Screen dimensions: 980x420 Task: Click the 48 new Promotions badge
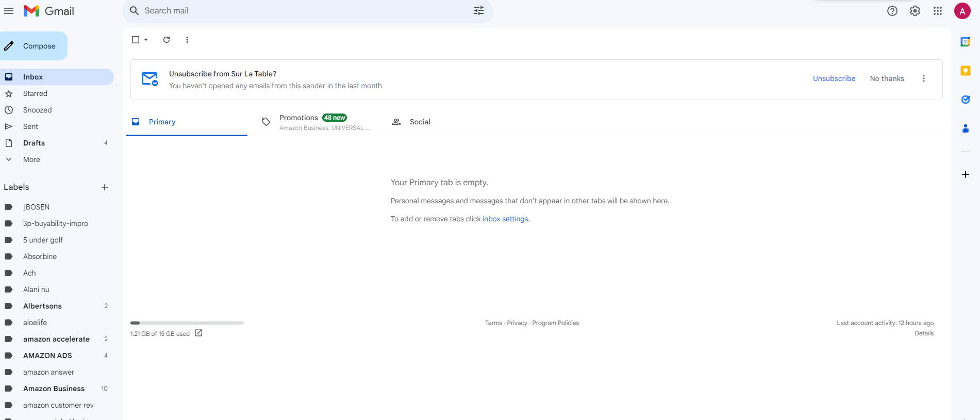pyautogui.click(x=335, y=118)
